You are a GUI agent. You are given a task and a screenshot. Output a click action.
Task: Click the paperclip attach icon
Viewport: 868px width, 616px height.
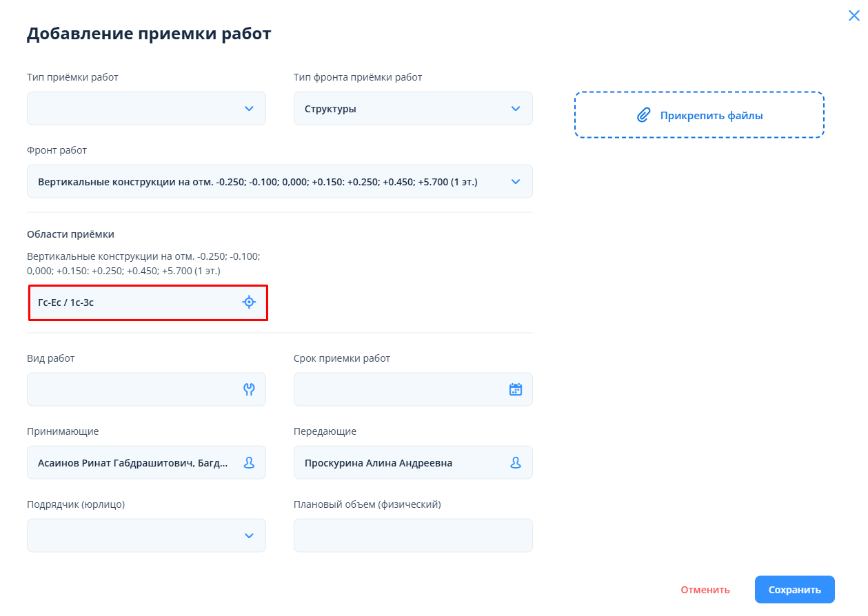[643, 116]
